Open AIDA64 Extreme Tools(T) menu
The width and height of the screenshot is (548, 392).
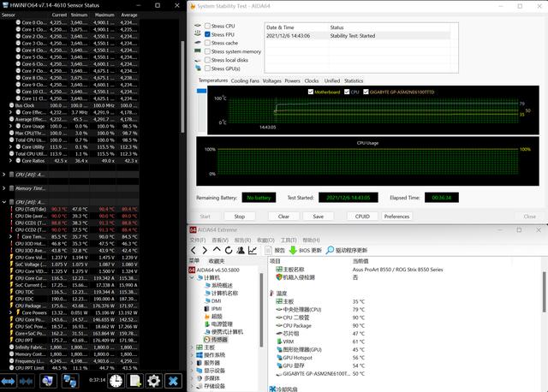[x=289, y=240]
